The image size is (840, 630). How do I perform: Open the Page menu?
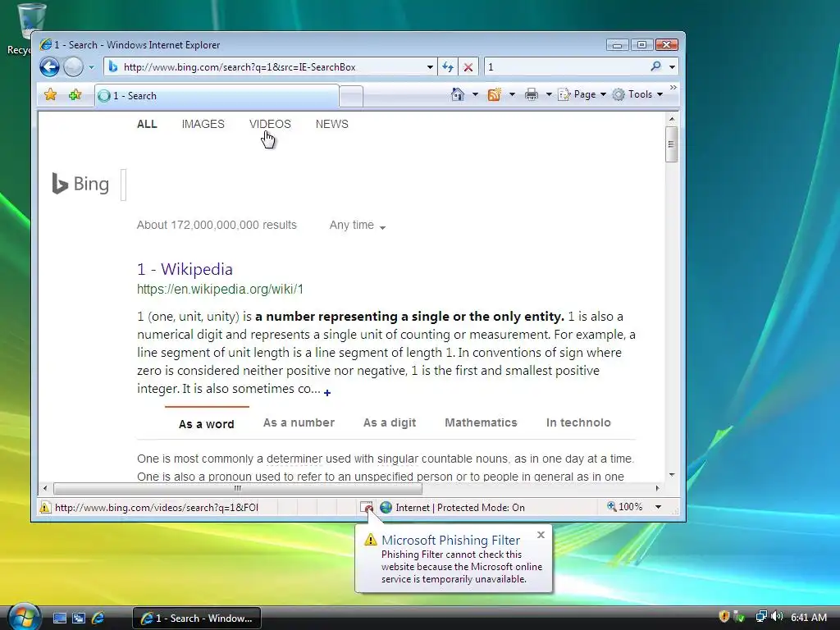582,94
